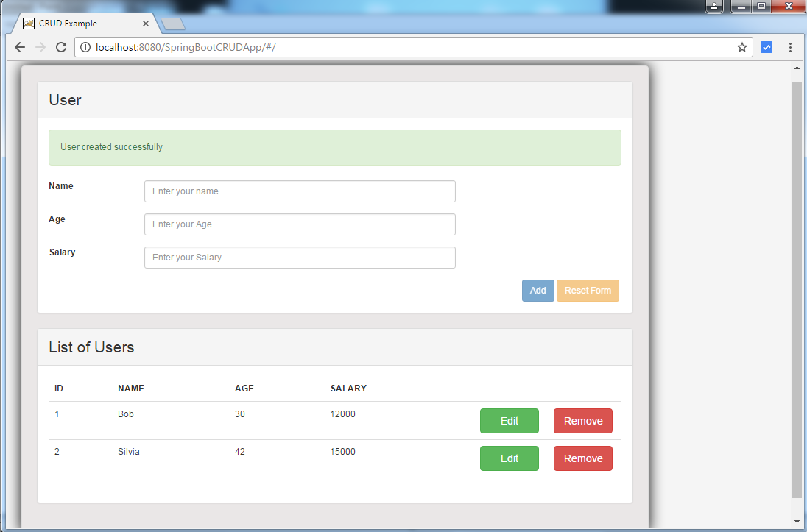Click Reset Form to clear fields
Image resolution: width=807 pixels, height=532 pixels.
coord(588,290)
